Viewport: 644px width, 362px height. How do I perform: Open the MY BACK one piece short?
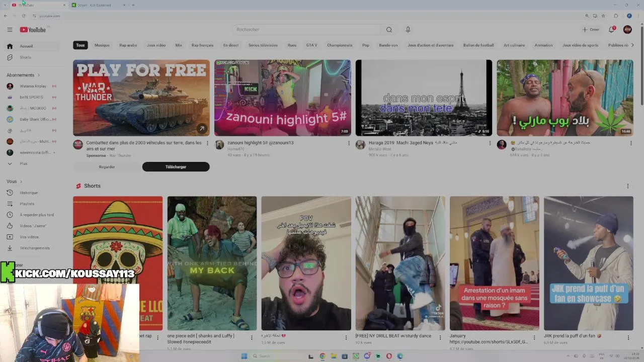coord(212,263)
